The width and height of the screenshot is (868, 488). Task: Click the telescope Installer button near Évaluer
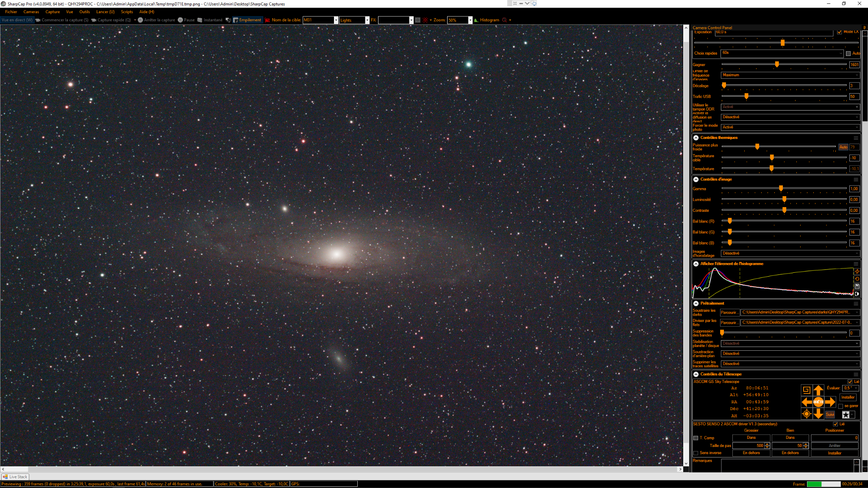848,397
